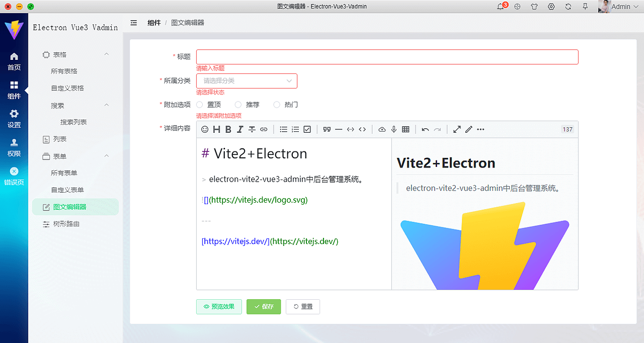Pin the window using the pushpin icon

pyautogui.click(x=585, y=7)
